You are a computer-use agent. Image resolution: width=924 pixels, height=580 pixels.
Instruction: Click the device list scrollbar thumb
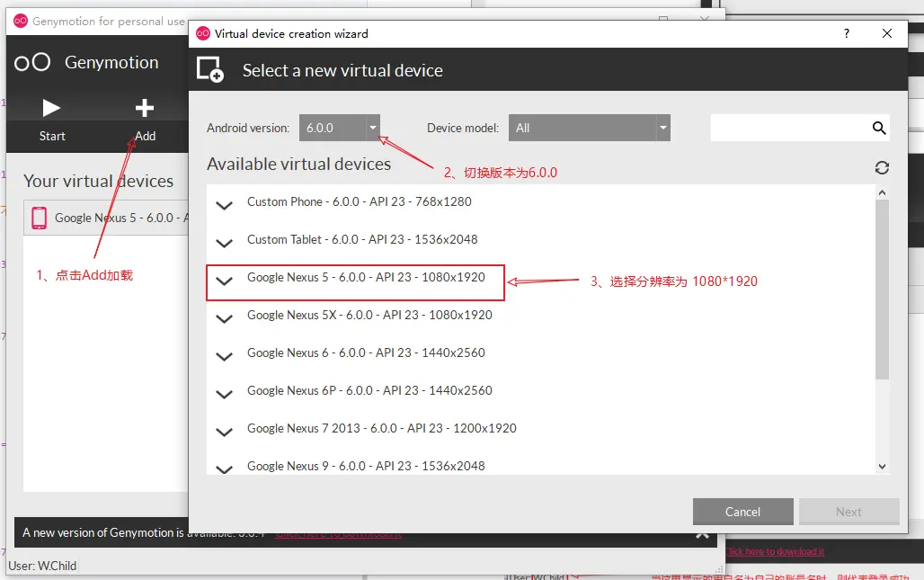(882, 289)
